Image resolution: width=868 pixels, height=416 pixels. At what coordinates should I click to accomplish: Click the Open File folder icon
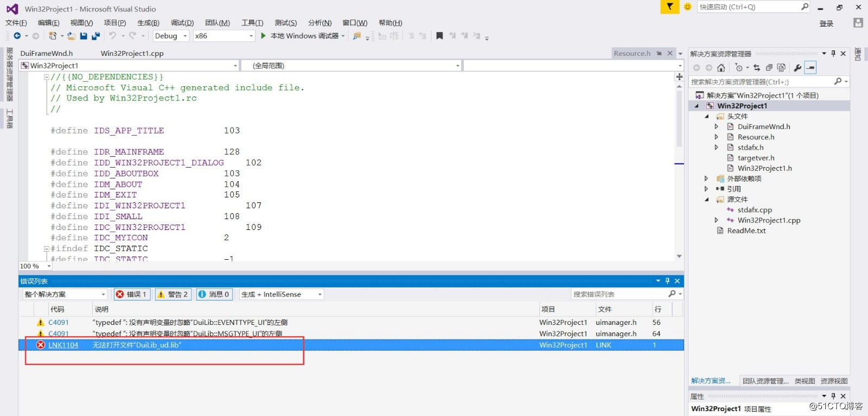point(71,36)
